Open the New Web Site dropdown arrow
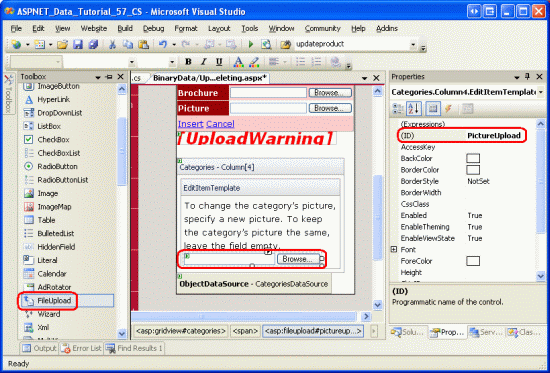 coord(27,45)
